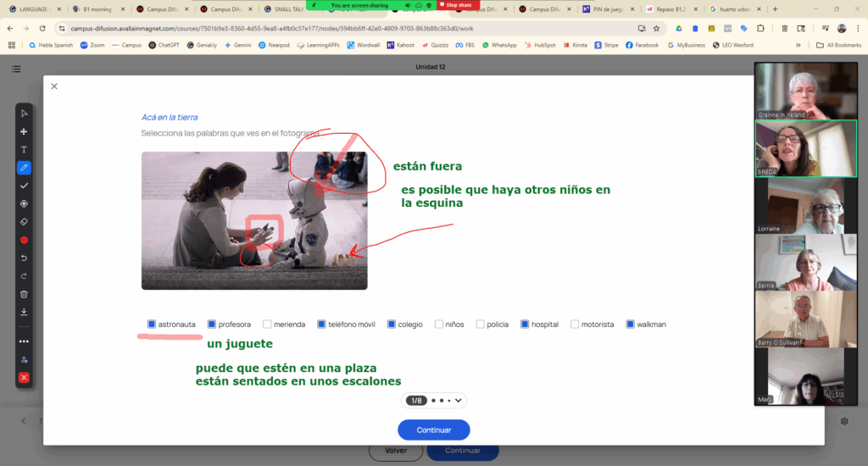Image resolution: width=868 pixels, height=466 pixels.
Task: Select the Eraser annotation tool
Action: (x=24, y=222)
